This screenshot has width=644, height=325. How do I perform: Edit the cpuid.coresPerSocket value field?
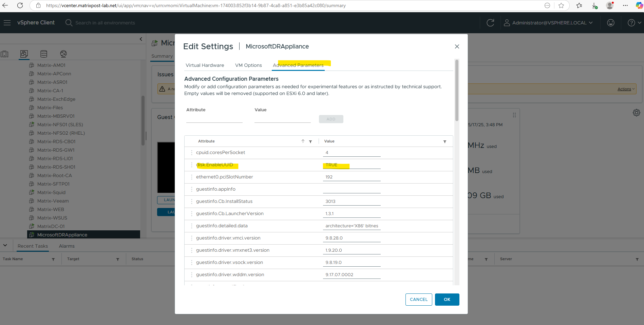coord(352,153)
